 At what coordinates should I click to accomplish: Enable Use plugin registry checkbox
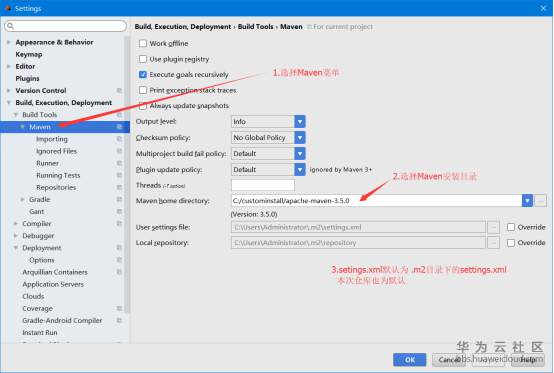coord(143,59)
